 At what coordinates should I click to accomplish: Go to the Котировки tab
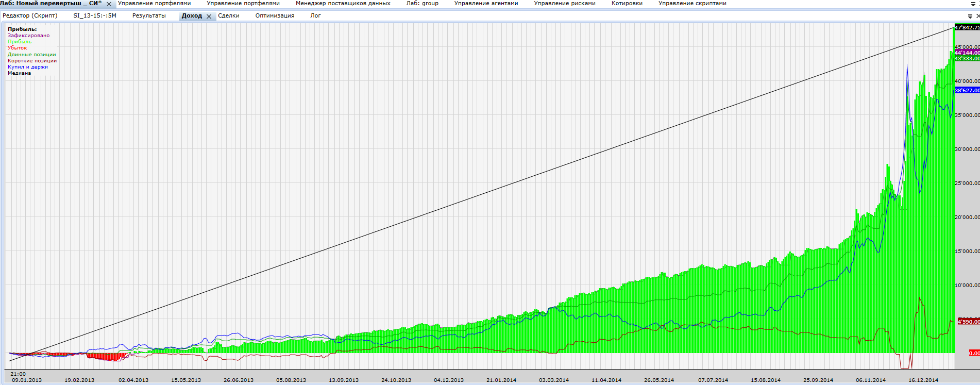click(x=627, y=4)
